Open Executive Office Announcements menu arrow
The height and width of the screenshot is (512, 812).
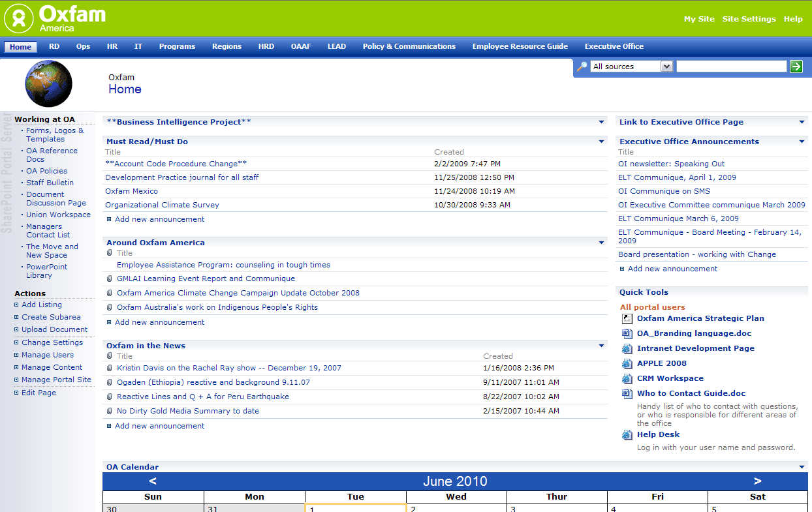pyautogui.click(x=802, y=142)
